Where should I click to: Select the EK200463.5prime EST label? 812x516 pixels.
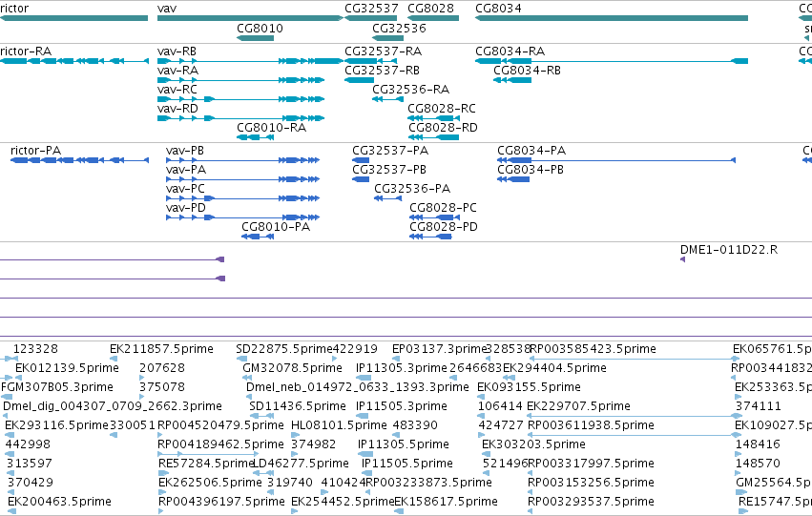[x=59, y=502]
